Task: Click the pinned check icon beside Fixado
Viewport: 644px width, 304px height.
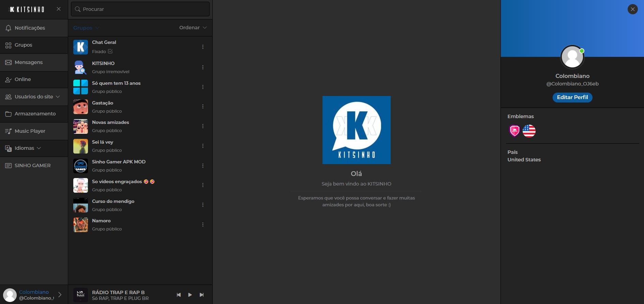Action: coord(110,51)
